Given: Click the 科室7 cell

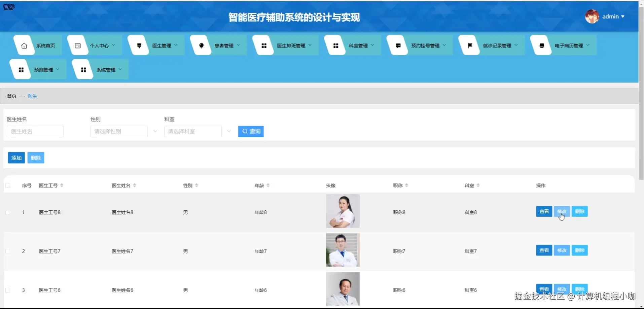Looking at the screenshot, I should tap(471, 251).
